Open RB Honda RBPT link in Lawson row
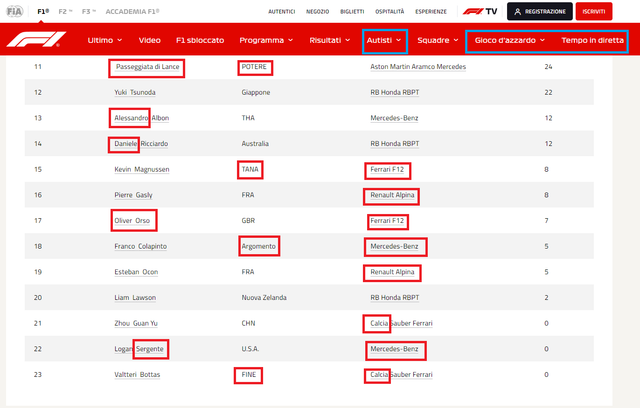This screenshot has width=640, height=408. point(395,298)
